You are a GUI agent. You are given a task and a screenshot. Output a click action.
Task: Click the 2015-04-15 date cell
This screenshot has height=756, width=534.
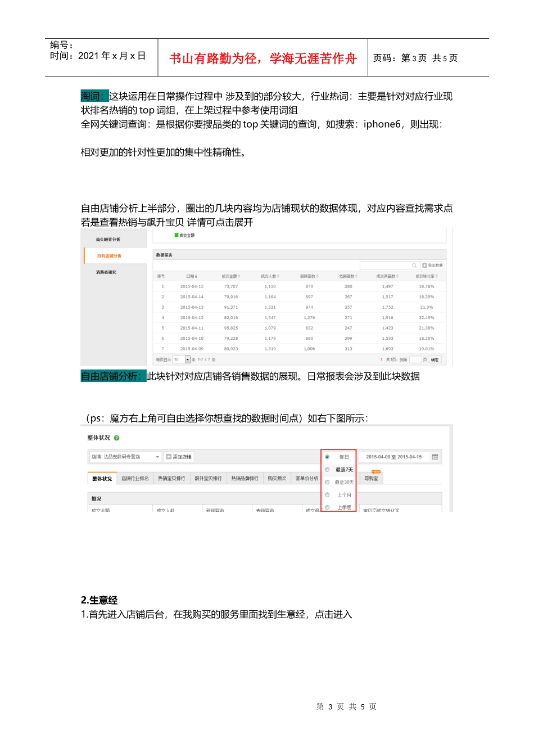click(192, 286)
